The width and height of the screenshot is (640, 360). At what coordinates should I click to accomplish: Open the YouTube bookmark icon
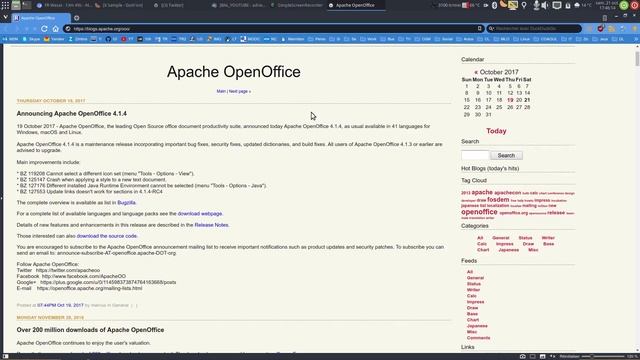coord(124,39)
